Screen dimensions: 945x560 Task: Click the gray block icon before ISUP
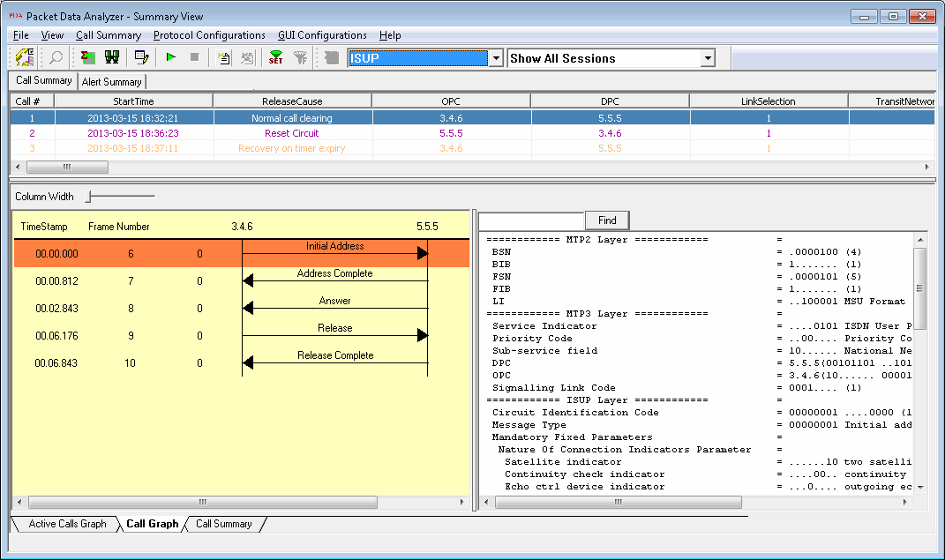(332, 58)
